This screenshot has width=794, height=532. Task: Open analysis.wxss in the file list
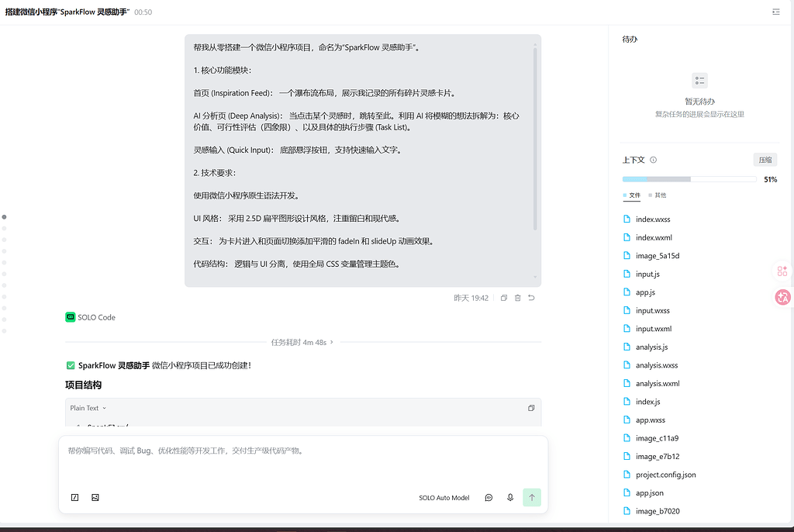click(x=657, y=365)
